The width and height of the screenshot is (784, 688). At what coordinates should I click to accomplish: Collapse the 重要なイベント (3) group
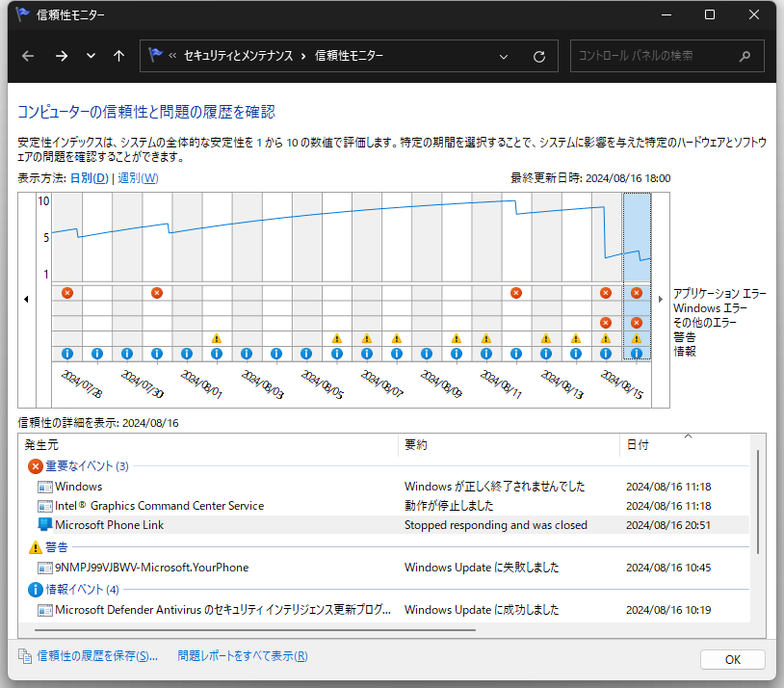click(87, 466)
